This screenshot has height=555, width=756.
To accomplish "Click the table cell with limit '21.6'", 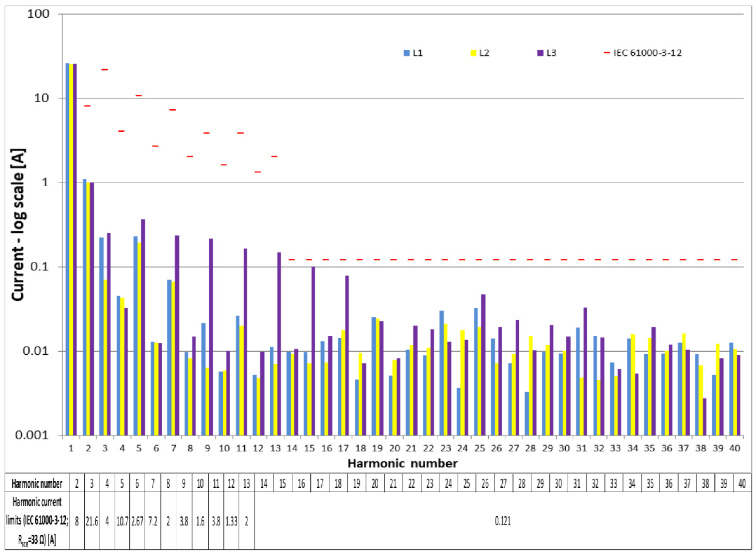I will (x=92, y=521).
